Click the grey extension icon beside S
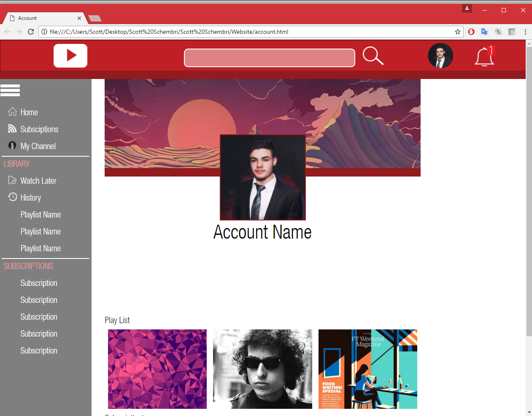Image resolution: width=532 pixels, height=416 pixels. click(512, 32)
